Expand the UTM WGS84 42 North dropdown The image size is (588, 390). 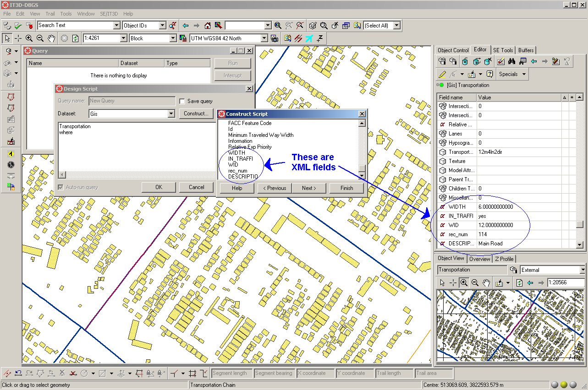click(x=264, y=38)
